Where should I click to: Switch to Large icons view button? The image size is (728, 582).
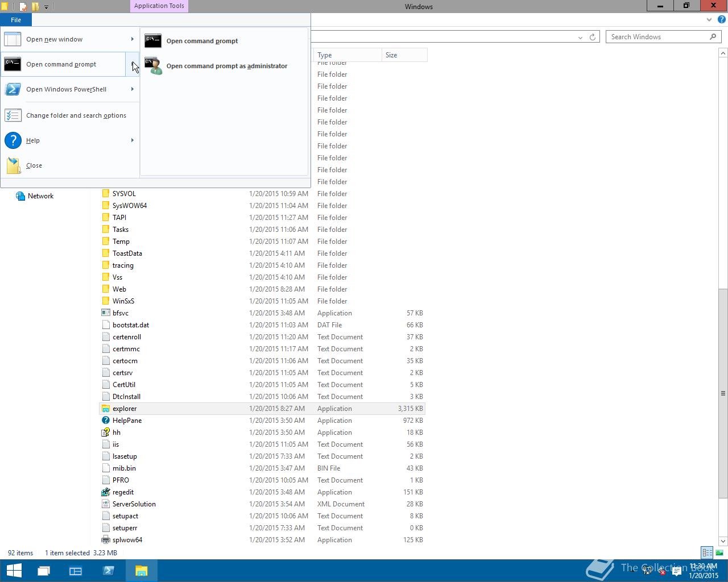pyautogui.click(x=719, y=552)
